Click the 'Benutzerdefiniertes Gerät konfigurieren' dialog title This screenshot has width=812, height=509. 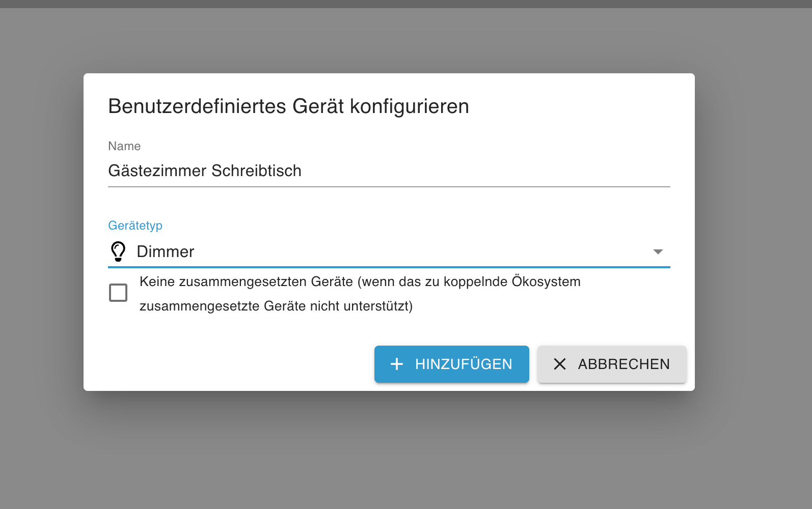pos(288,106)
